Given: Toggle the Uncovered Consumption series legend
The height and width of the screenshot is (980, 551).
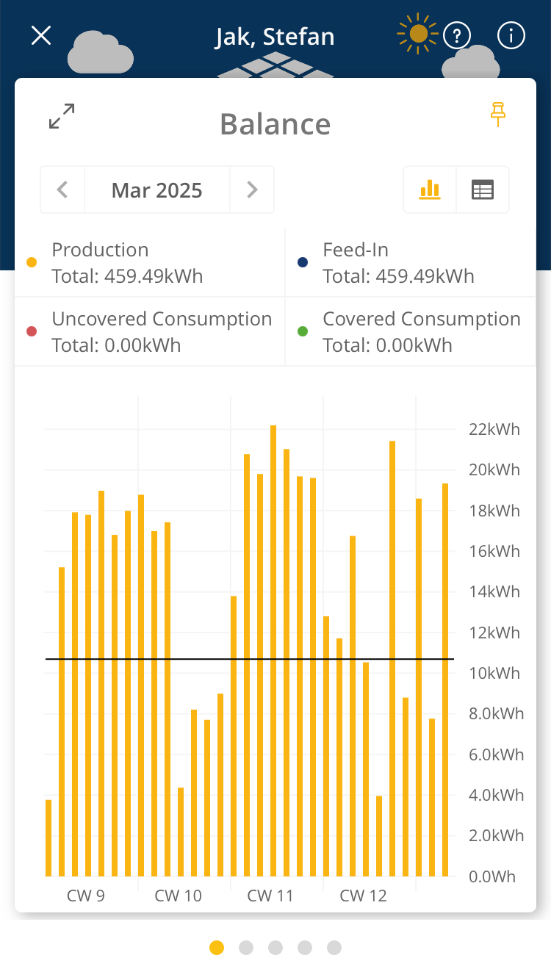Looking at the screenshot, I should click(162, 332).
